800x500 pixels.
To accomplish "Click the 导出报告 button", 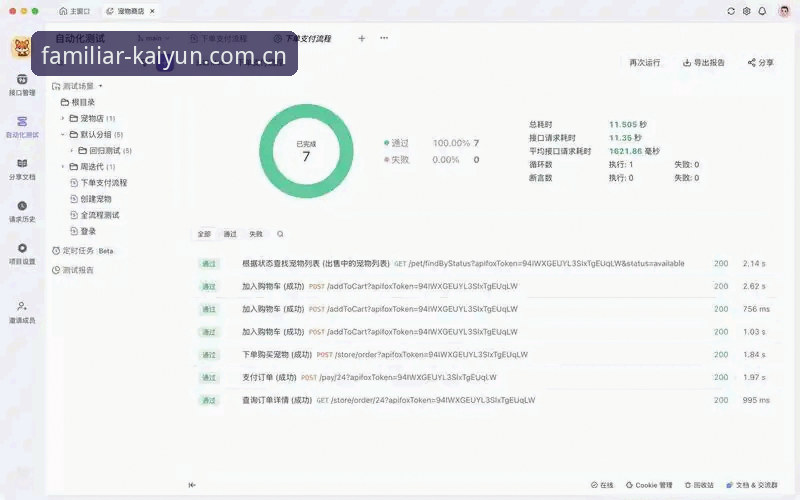I will pos(704,63).
